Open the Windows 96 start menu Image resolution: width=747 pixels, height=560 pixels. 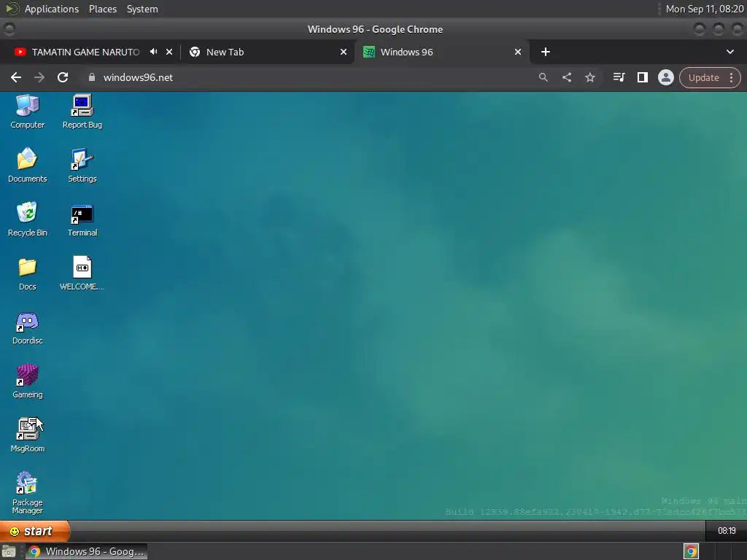tap(34, 531)
